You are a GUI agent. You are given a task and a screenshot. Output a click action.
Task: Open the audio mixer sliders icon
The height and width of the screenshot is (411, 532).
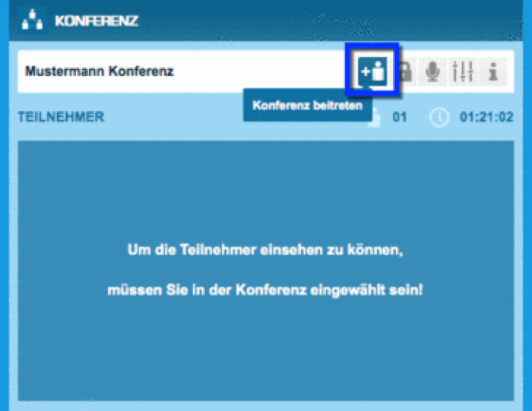point(463,71)
